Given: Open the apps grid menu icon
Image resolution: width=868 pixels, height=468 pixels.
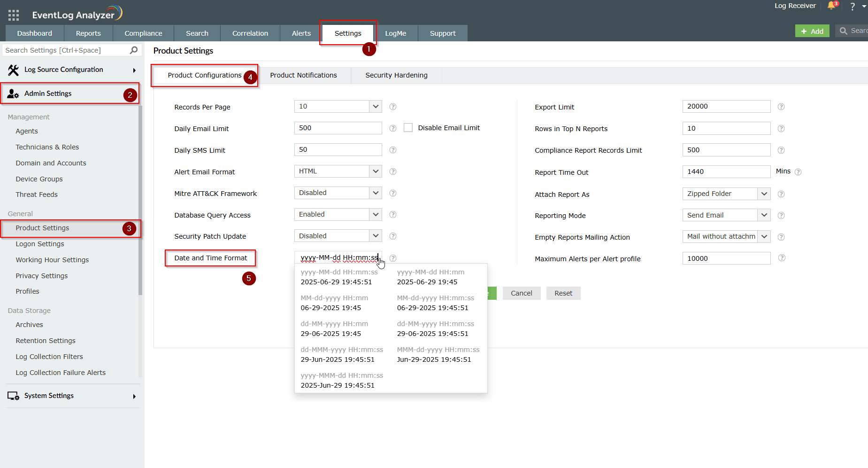Looking at the screenshot, I should click(x=14, y=15).
